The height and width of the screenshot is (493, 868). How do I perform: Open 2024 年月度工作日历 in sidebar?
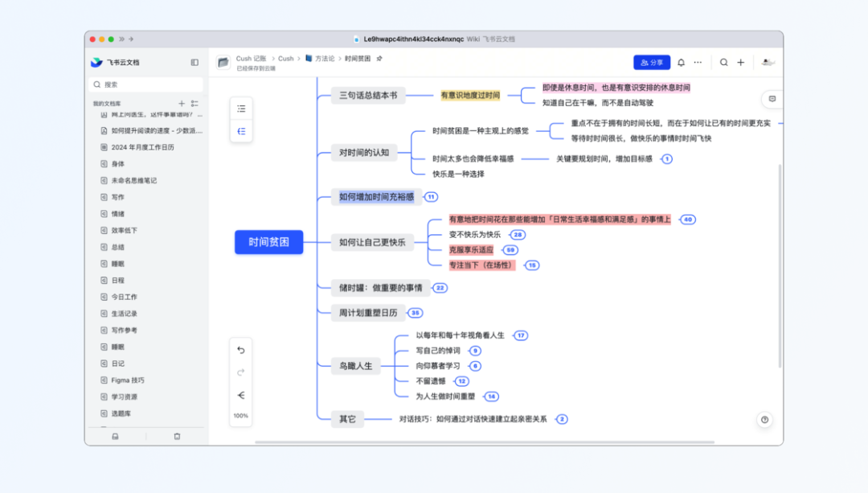(143, 147)
